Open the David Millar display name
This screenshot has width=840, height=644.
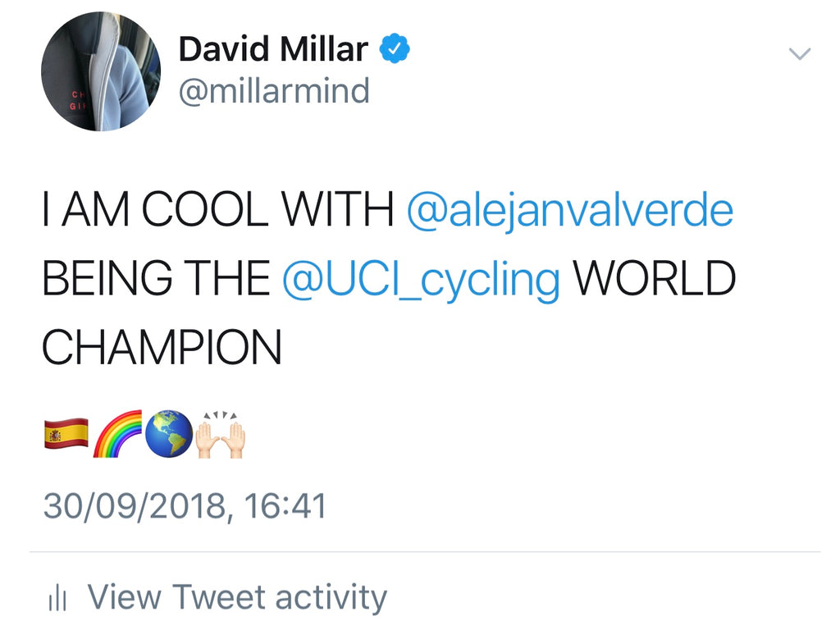tap(272, 49)
